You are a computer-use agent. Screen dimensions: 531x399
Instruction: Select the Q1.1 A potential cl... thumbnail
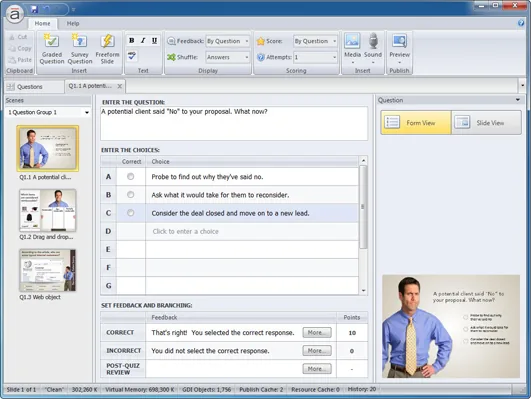click(48, 148)
